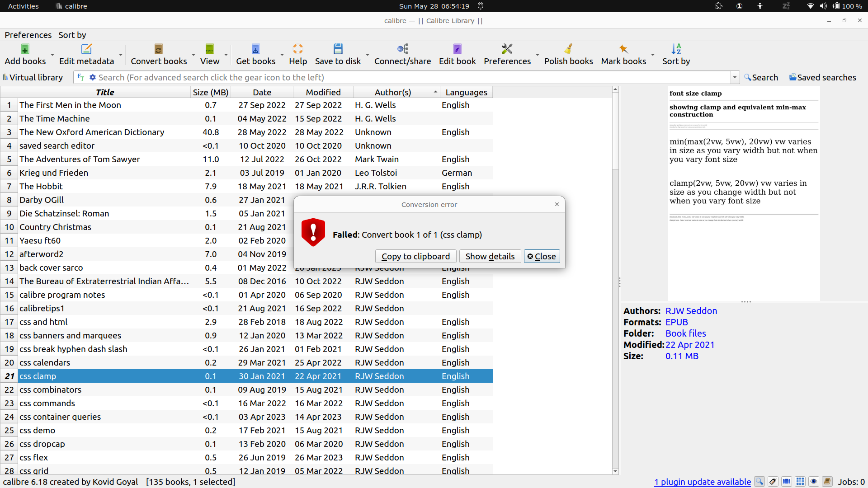
Task: Click the Mark books icon
Action: pyautogui.click(x=623, y=49)
